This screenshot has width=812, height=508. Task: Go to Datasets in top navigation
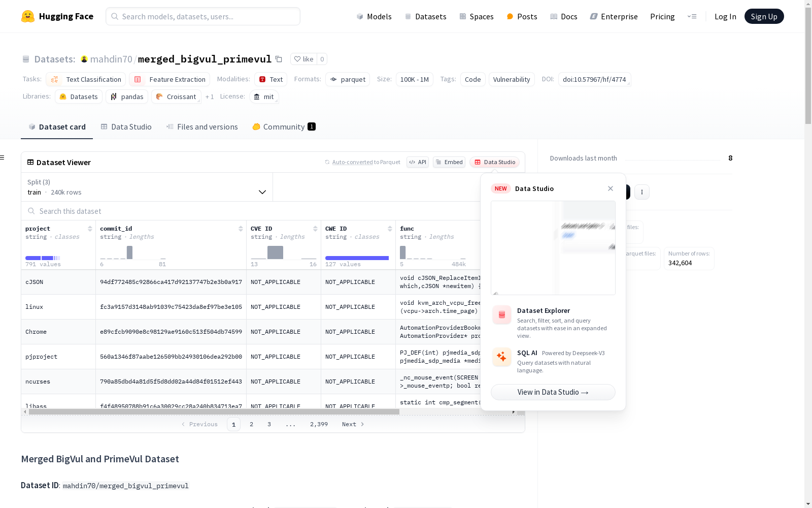(425, 16)
